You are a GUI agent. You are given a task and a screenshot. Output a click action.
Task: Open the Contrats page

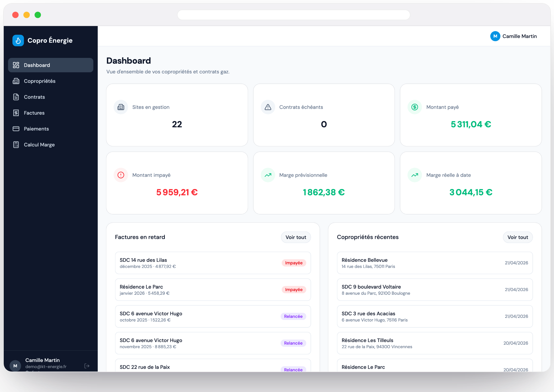(51, 97)
